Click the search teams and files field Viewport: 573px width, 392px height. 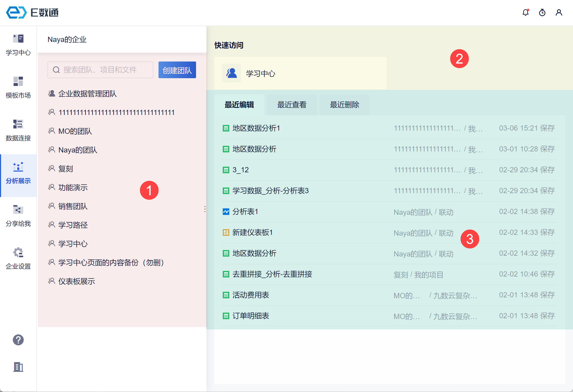(x=100, y=70)
